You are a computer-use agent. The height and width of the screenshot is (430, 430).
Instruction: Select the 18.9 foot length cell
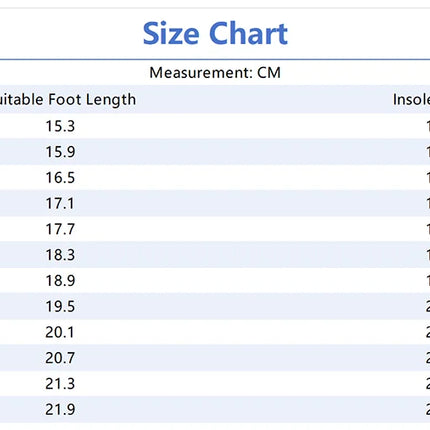(60, 280)
